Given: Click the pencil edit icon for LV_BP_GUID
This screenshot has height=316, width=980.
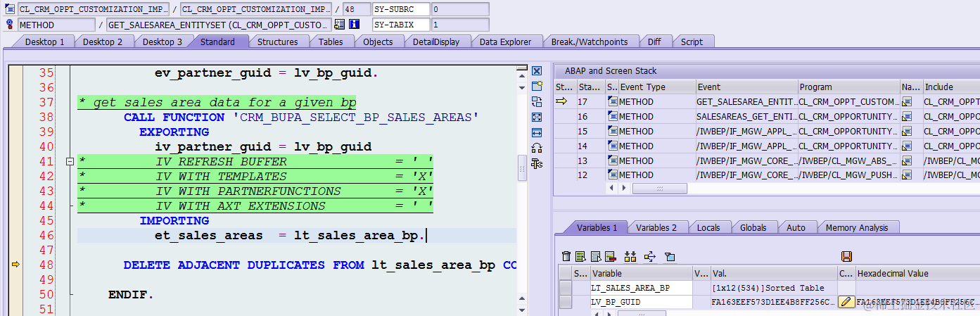Looking at the screenshot, I should point(846,302).
